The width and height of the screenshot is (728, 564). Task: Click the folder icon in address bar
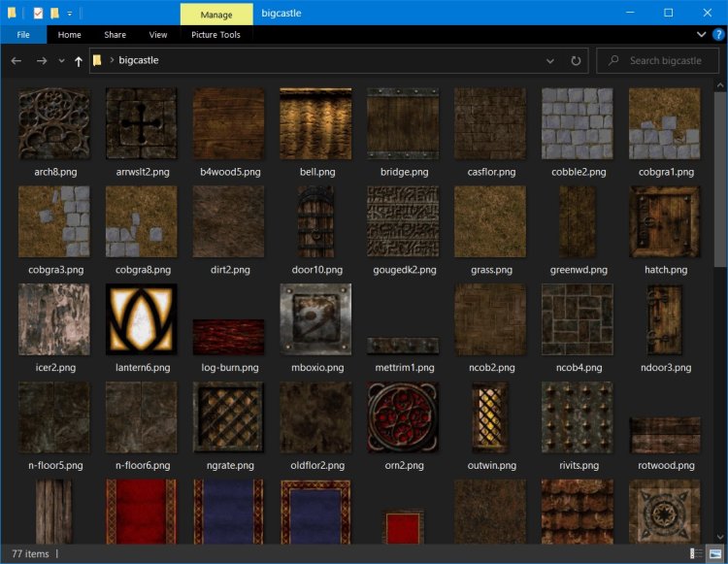[x=98, y=60]
